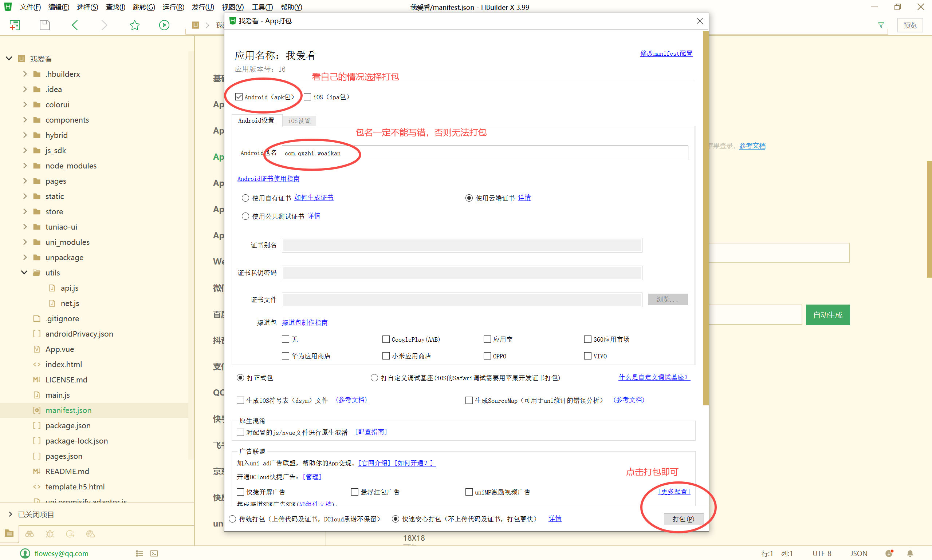
Task: Click the Back navigation arrow icon
Action: [75, 25]
